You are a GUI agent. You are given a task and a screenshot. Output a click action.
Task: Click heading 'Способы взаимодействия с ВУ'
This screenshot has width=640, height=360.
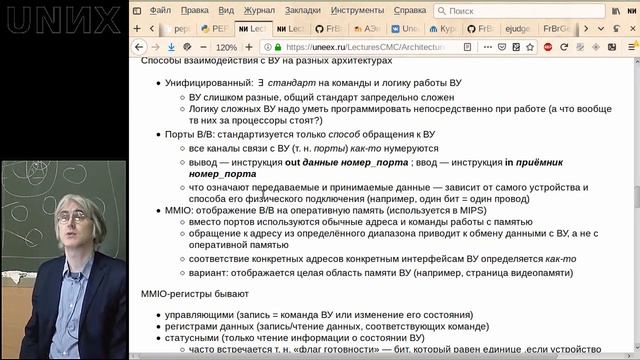tap(267, 61)
